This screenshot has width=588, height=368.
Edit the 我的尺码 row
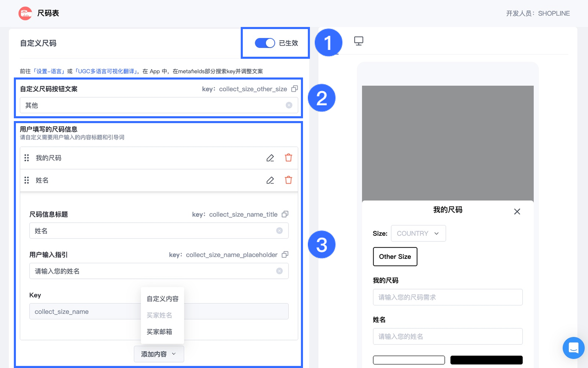point(270,158)
